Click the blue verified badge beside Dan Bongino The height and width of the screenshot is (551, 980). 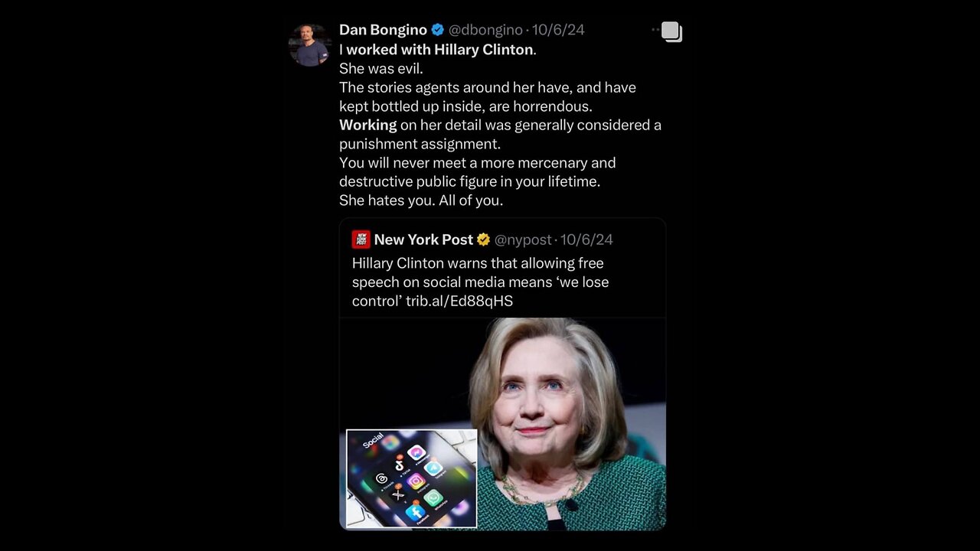[x=438, y=30]
